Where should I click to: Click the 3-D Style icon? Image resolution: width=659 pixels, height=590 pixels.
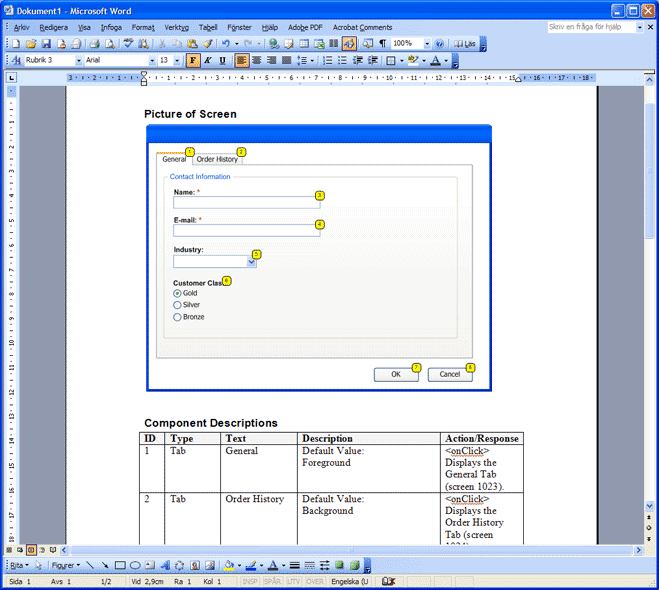(355, 566)
